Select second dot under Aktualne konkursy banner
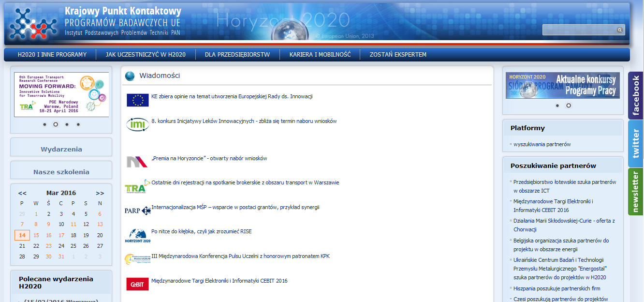This screenshot has height=302, width=644. pyautogui.click(x=569, y=105)
